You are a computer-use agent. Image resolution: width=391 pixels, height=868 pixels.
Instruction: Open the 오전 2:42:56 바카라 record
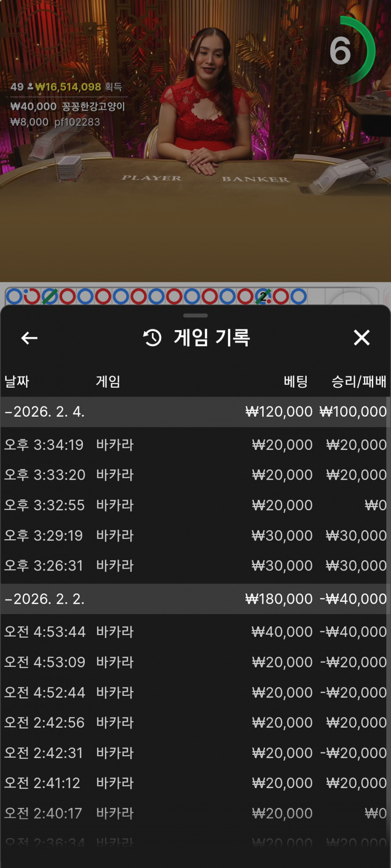195,723
